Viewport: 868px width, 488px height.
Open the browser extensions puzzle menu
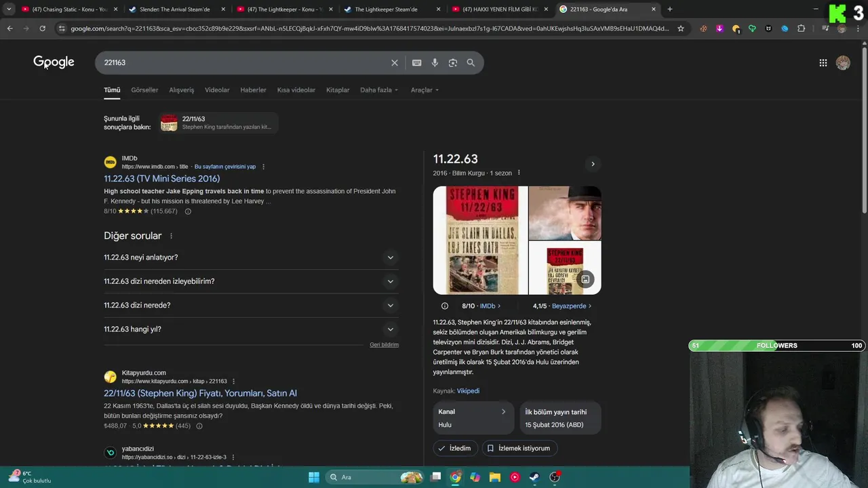801,28
